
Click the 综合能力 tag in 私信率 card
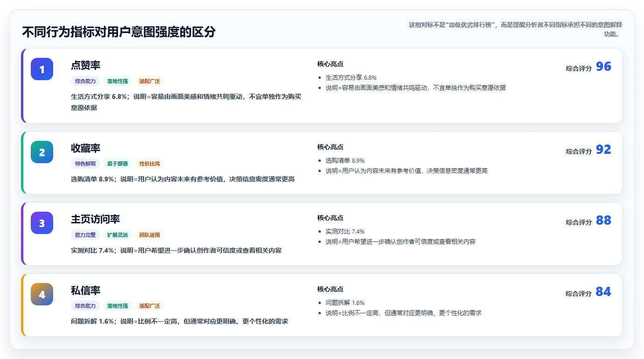(x=85, y=306)
